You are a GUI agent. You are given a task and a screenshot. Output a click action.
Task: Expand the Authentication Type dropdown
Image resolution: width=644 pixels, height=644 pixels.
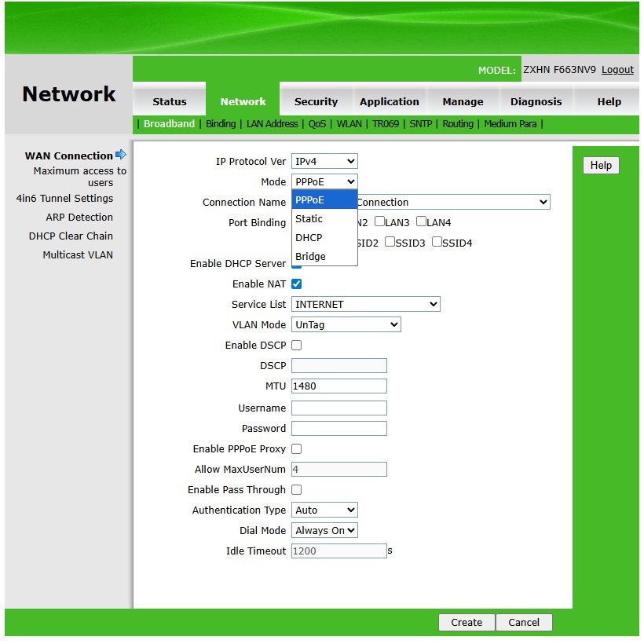tap(324, 510)
